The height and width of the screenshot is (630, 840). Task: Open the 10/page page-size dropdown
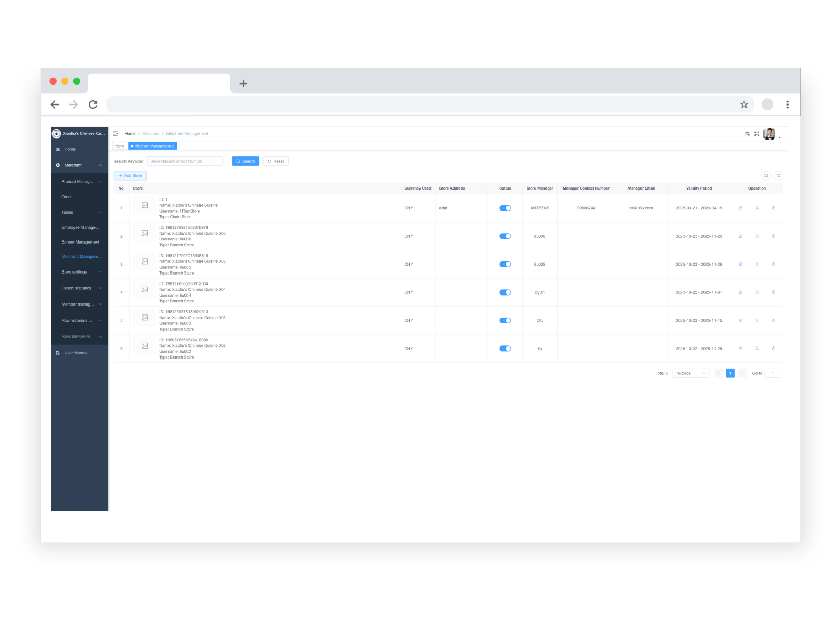(690, 373)
